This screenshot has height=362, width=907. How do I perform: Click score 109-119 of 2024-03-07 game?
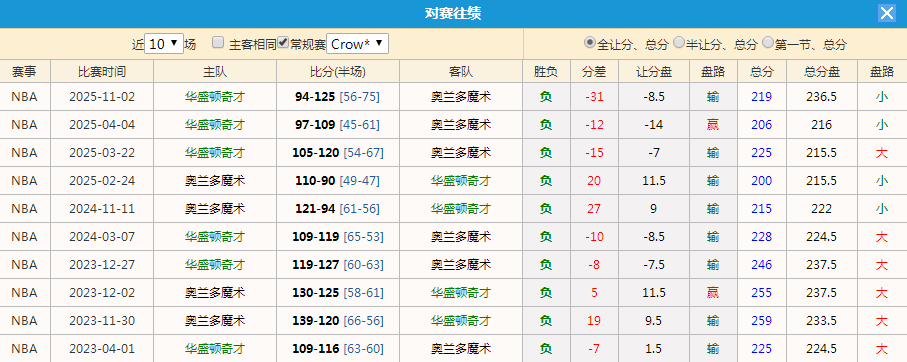click(316, 237)
